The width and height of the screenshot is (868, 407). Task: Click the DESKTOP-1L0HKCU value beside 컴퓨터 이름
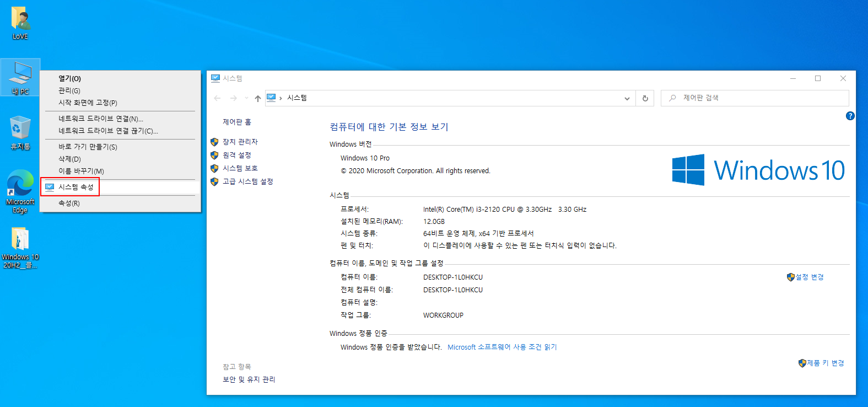click(x=453, y=277)
